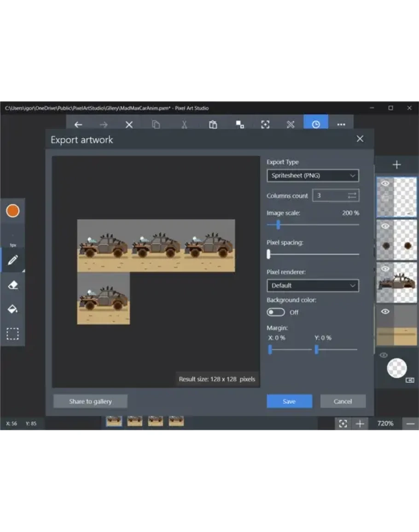Open the Export Type dropdown
This screenshot has width=419, height=532.
[x=313, y=175]
